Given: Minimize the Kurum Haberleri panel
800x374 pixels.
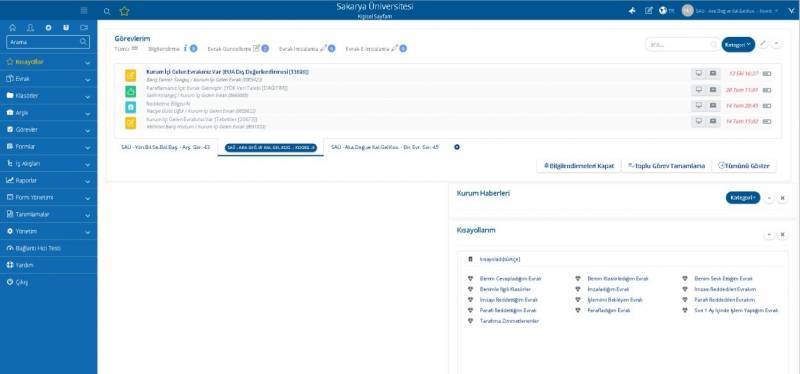Looking at the screenshot, I should click(x=769, y=198).
